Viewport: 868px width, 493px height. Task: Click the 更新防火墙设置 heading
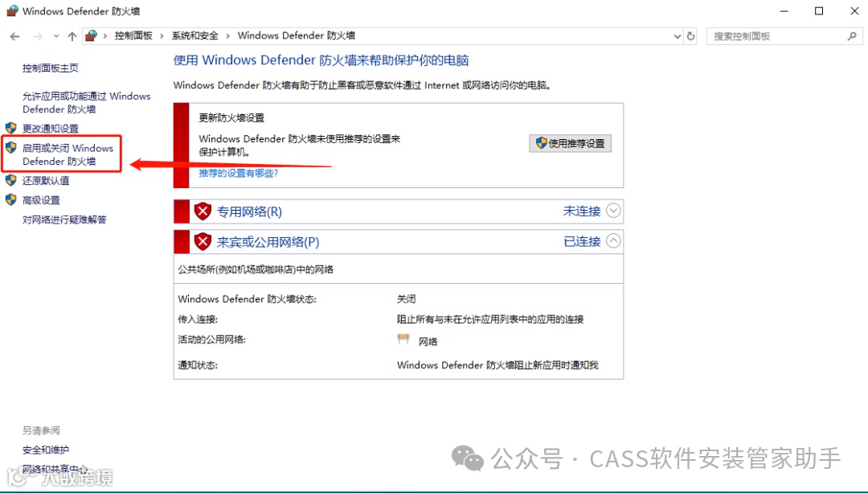point(232,118)
